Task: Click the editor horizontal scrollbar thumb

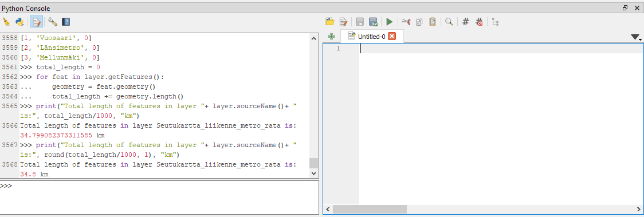Action: [370, 209]
